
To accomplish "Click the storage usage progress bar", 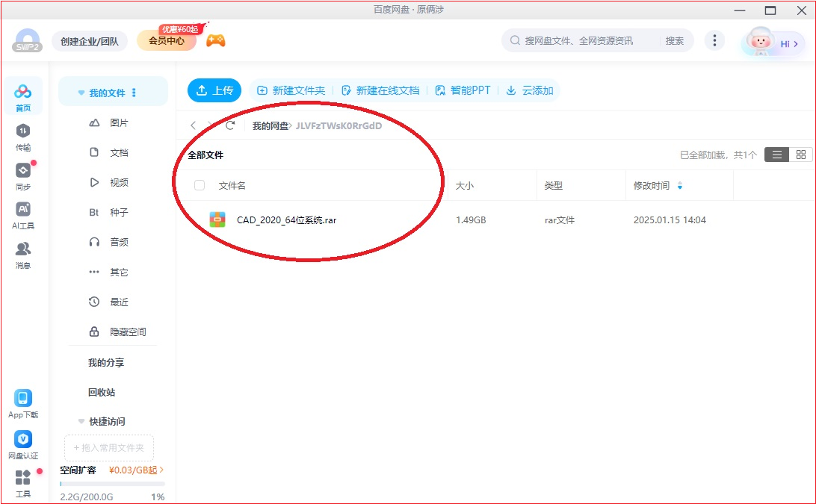I will [113, 484].
